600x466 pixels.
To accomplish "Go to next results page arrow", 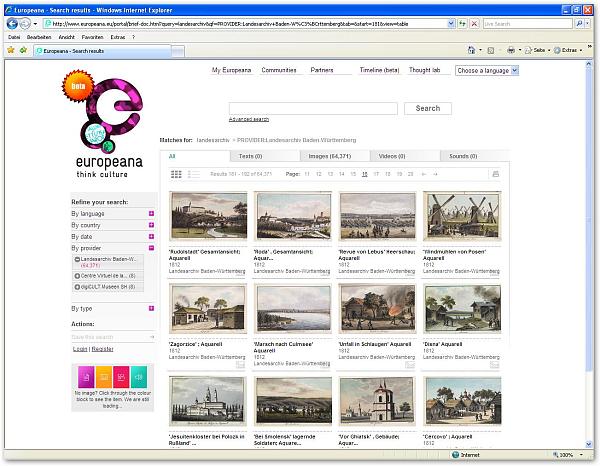I will coord(435,174).
